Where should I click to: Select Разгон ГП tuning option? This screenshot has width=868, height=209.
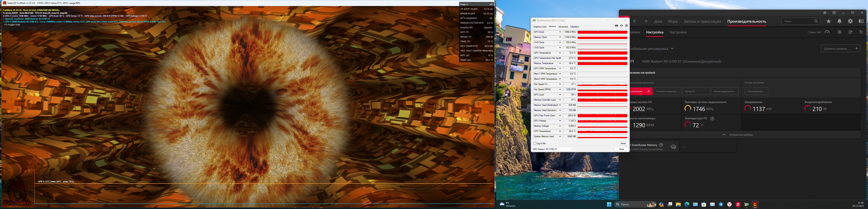pos(696,91)
